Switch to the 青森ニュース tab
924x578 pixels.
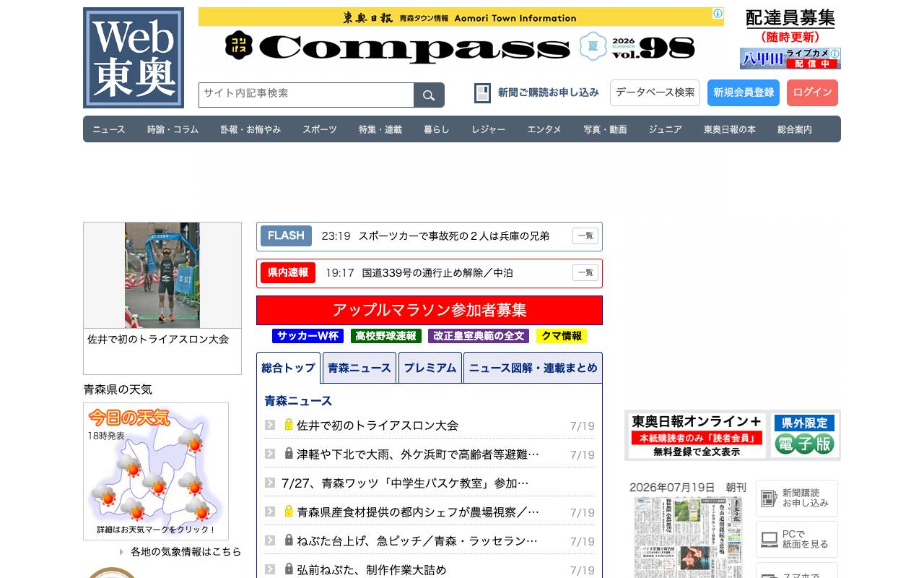pos(359,368)
